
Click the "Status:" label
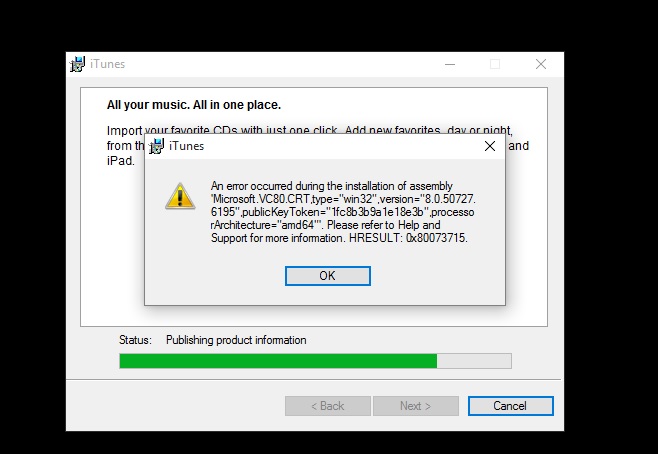coord(135,340)
